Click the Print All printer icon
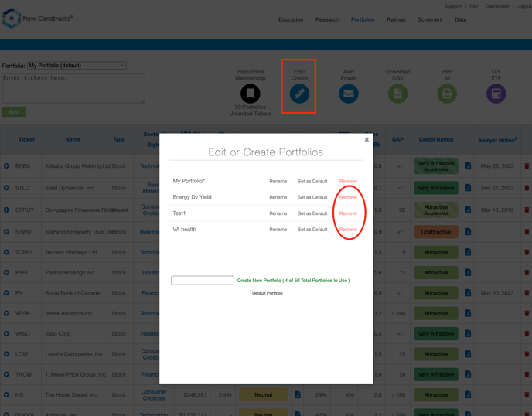The width and height of the screenshot is (532, 416). click(x=447, y=94)
